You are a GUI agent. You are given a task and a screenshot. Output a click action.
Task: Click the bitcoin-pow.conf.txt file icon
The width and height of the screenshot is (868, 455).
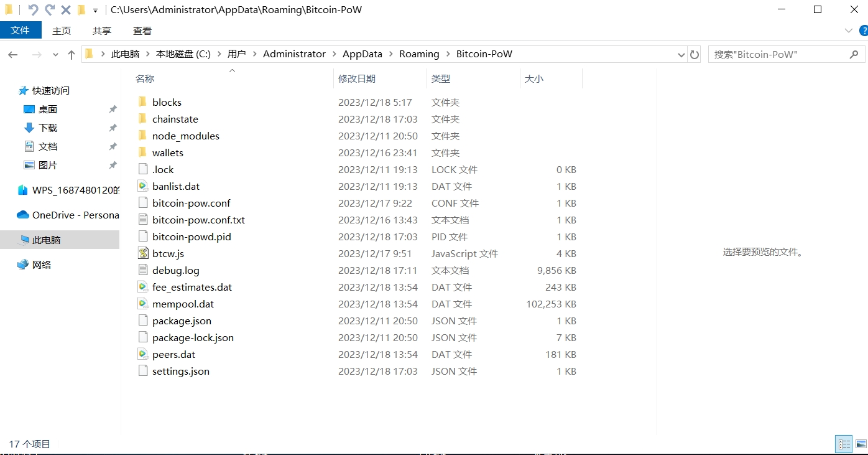(x=142, y=220)
